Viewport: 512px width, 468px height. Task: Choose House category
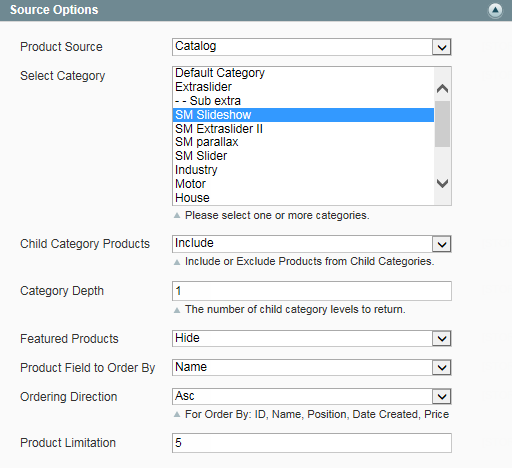click(x=304, y=198)
